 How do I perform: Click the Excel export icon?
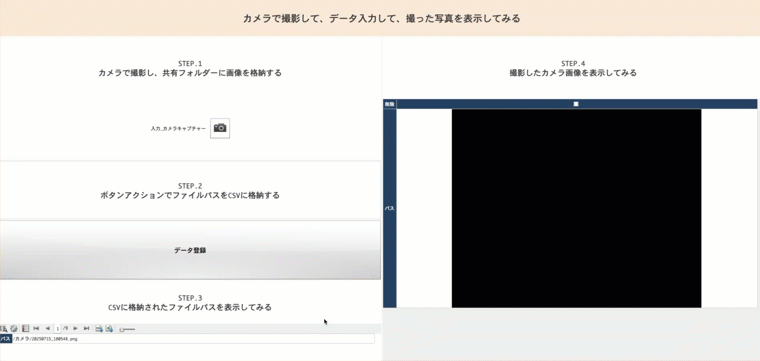[x=109, y=329]
